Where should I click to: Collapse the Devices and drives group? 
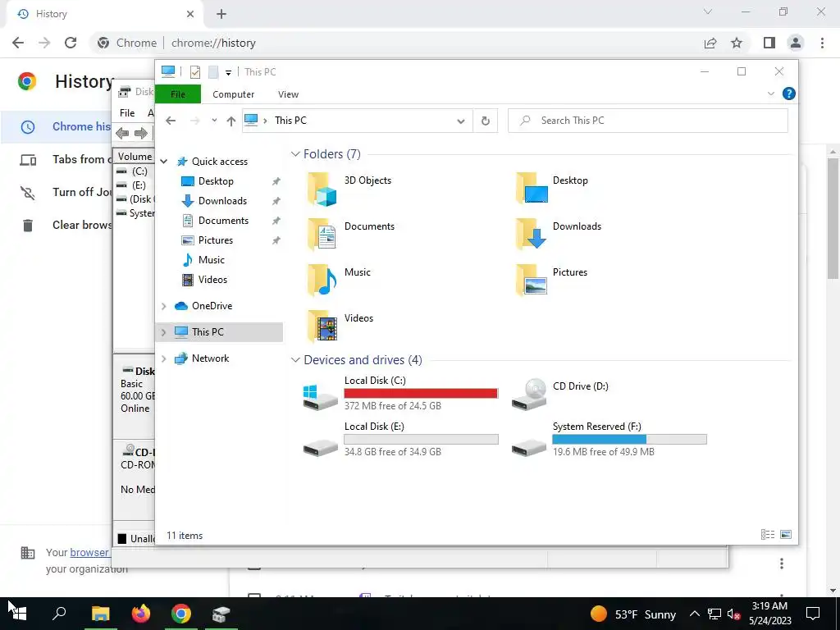coord(294,360)
